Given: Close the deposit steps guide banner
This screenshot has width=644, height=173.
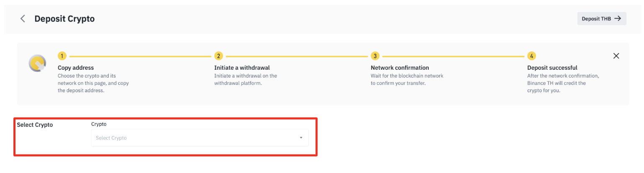Looking at the screenshot, I should [616, 56].
